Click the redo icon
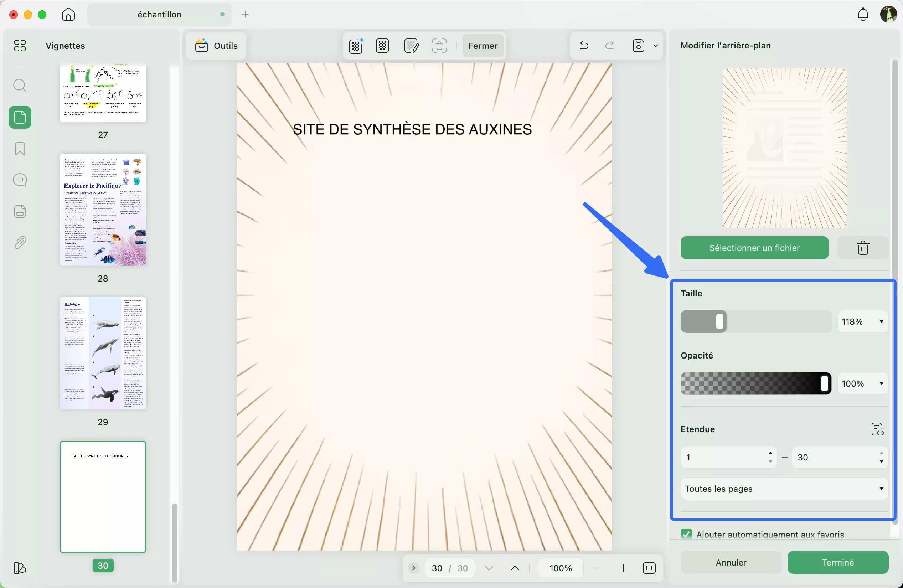The width and height of the screenshot is (903, 588). pyautogui.click(x=609, y=46)
